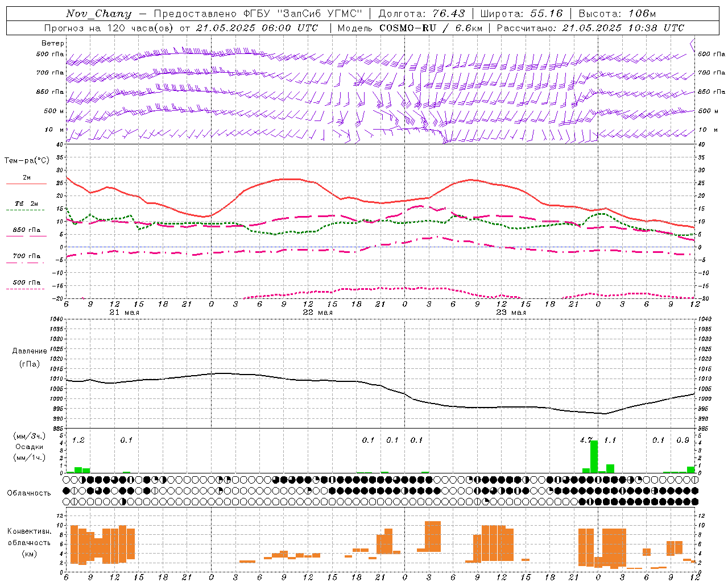
Task: Click the Конвективн. облачность label
Action: (x=29, y=537)
